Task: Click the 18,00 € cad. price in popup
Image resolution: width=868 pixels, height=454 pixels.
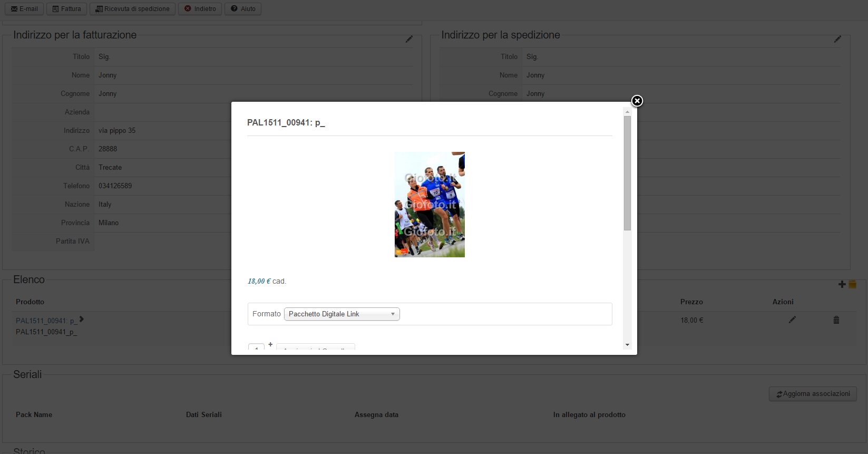Action: tap(267, 282)
